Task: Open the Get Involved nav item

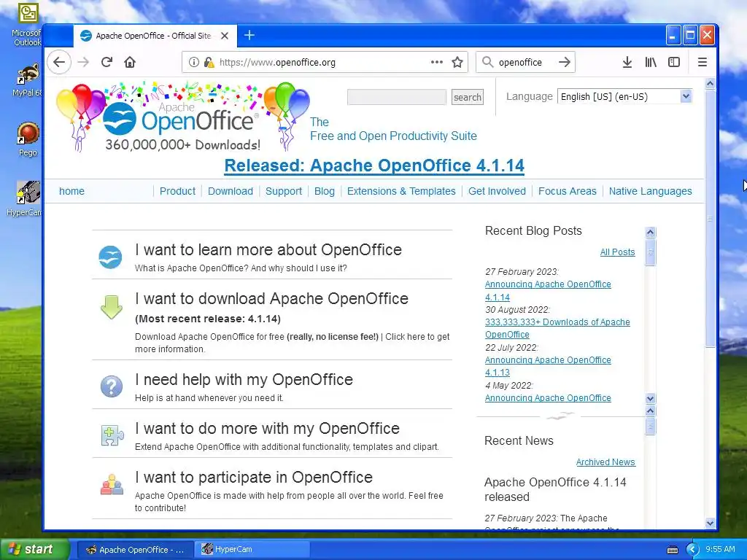Action: point(497,191)
